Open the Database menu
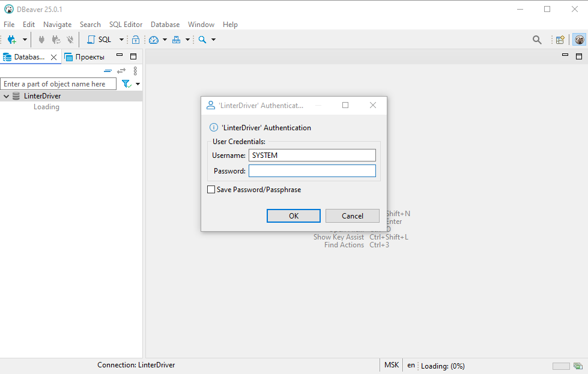This screenshot has width=588, height=374. [x=165, y=25]
